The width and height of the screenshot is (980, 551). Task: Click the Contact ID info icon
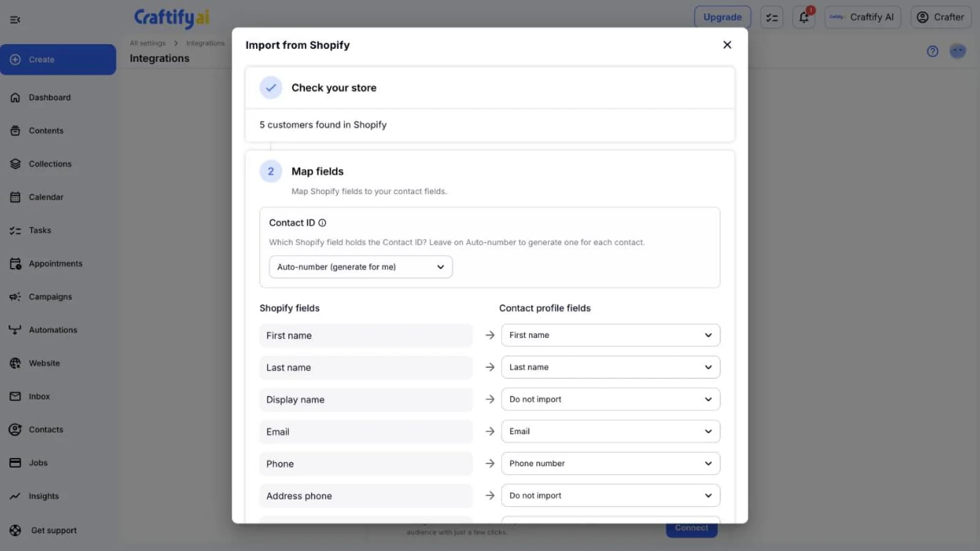322,223
